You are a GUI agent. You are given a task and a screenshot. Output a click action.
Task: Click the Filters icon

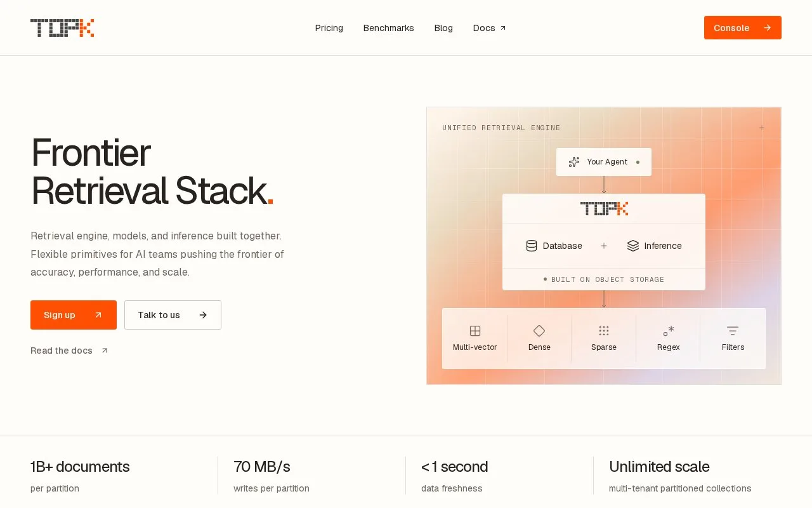pos(733,331)
